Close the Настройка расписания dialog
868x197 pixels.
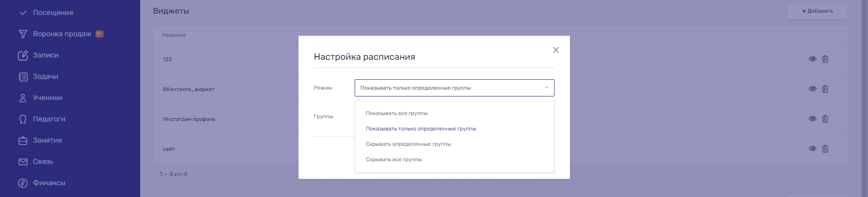556,50
